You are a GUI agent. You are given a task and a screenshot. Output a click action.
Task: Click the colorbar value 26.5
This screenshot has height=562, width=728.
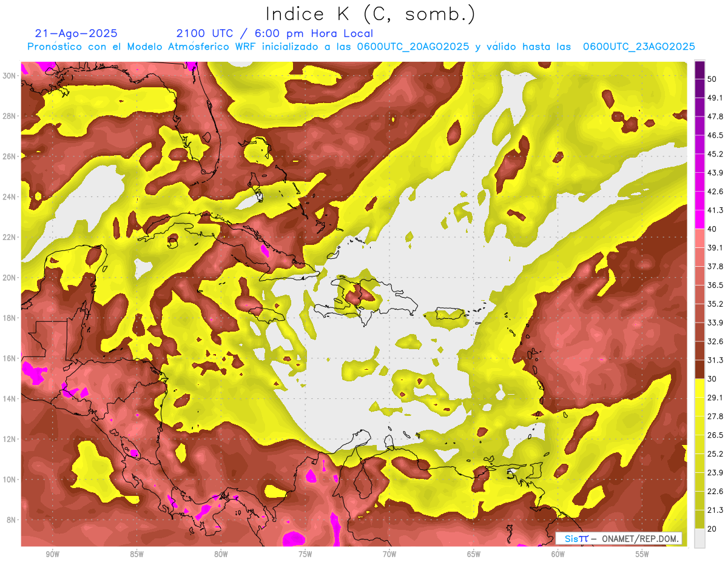[715, 435]
